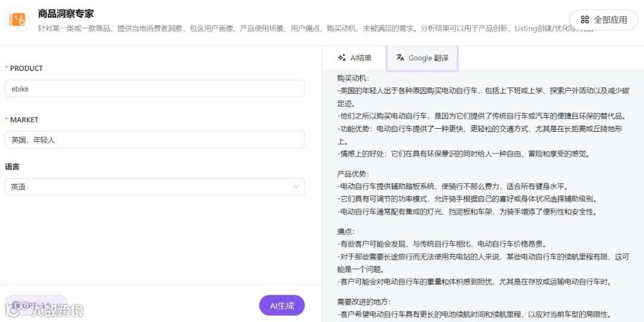Screen dimensions: 644x322
Task: Click the chevron arrow in language dropdown
Action: (296, 187)
